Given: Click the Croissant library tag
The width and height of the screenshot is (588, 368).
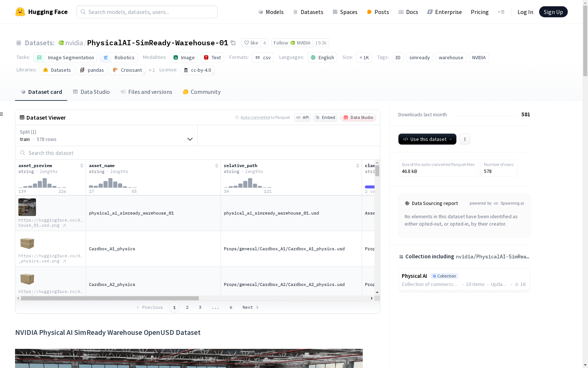Looking at the screenshot, I should coord(128,70).
